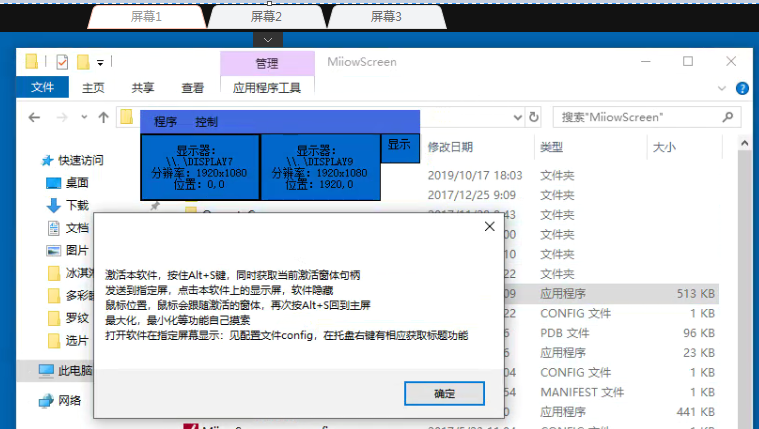This screenshot has height=429, width=759.
Task: Open the 控制 menu
Action: (x=207, y=122)
